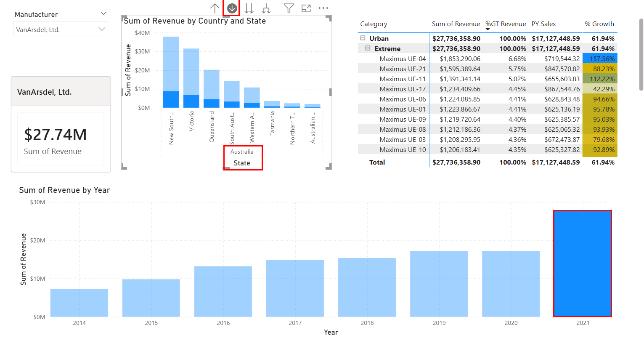Click the Total row label
The image size is (644, 354).
point(377,162)
